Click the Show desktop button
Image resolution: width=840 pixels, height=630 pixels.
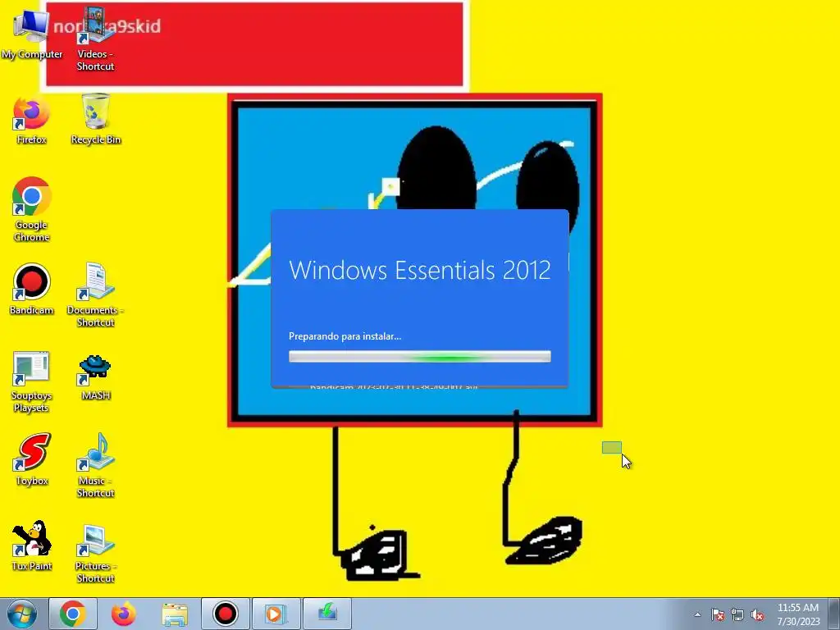pos(834,614)
